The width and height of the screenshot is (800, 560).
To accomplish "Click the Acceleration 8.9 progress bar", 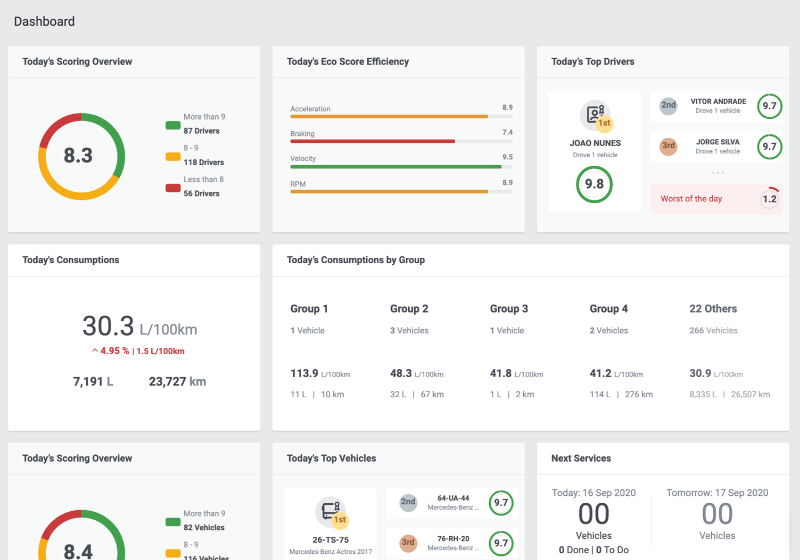I will coord(402,116).
